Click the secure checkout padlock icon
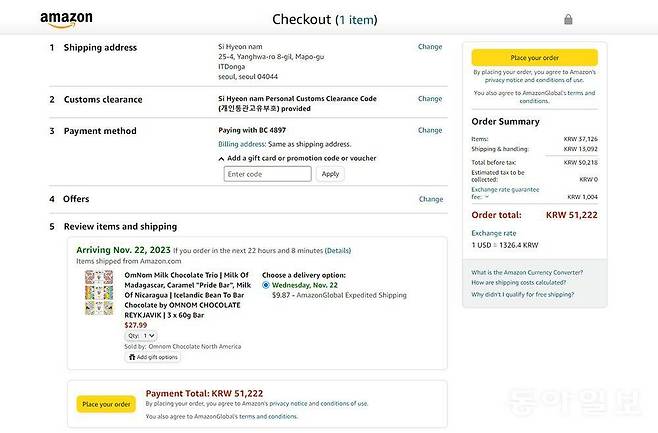Screen dimensions: 658x433 pyautogui.click(x=568, y=19)
